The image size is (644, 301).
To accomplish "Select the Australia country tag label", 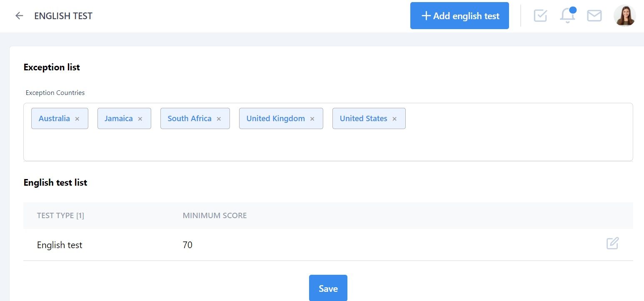I will tap(54, 118).
